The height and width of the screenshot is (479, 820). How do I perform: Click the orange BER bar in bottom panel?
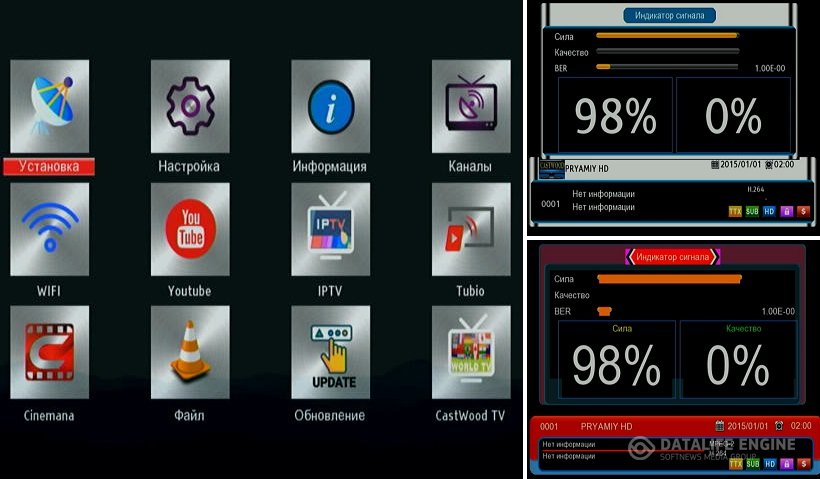605,311
